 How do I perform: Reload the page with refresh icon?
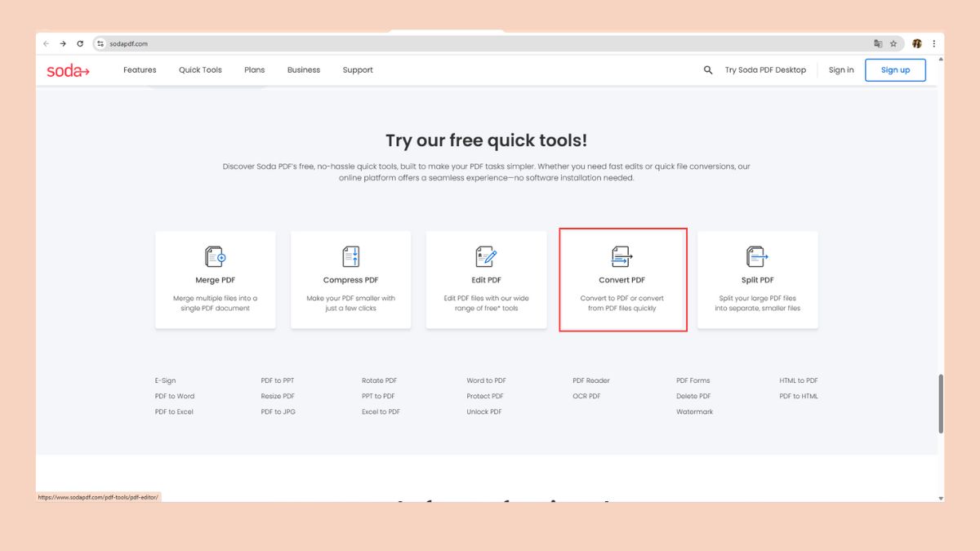click(x=80, y=44)
